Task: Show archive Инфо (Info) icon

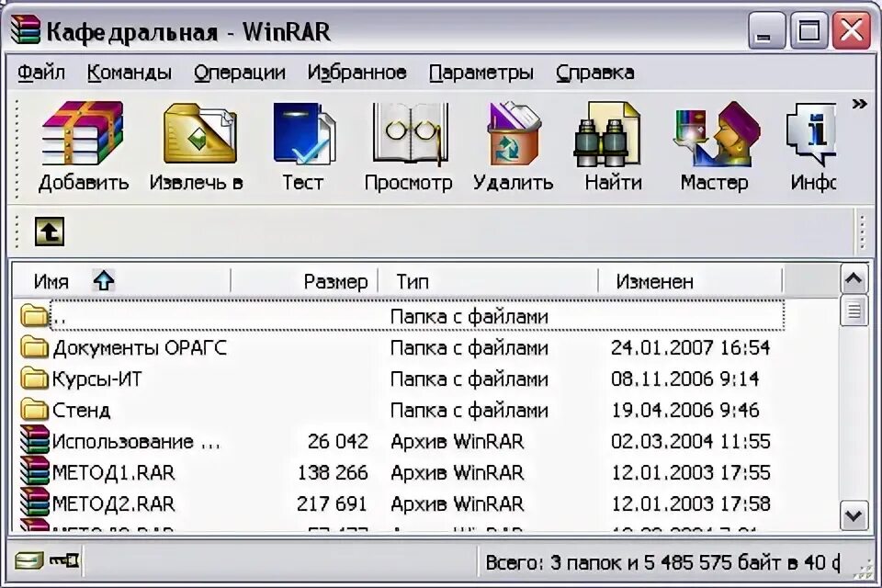Action: pos(811,134)
